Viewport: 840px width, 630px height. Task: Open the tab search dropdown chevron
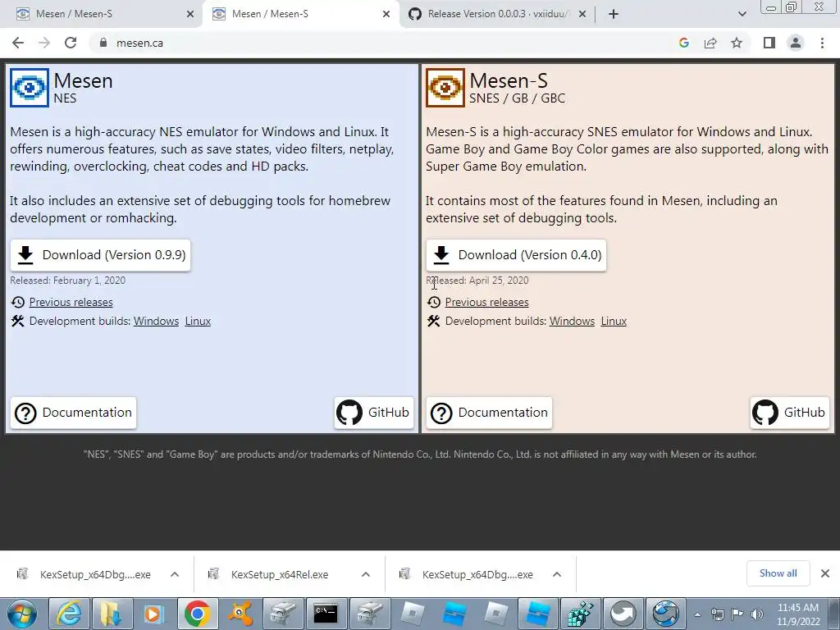pyautogui.click(x=742, y=15)
